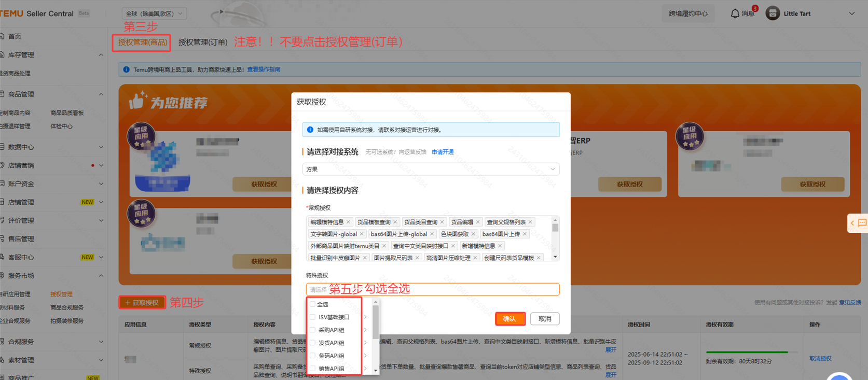Enable the 采购API组 checkbox
This screenshot has height=380, width=868.
313,330
